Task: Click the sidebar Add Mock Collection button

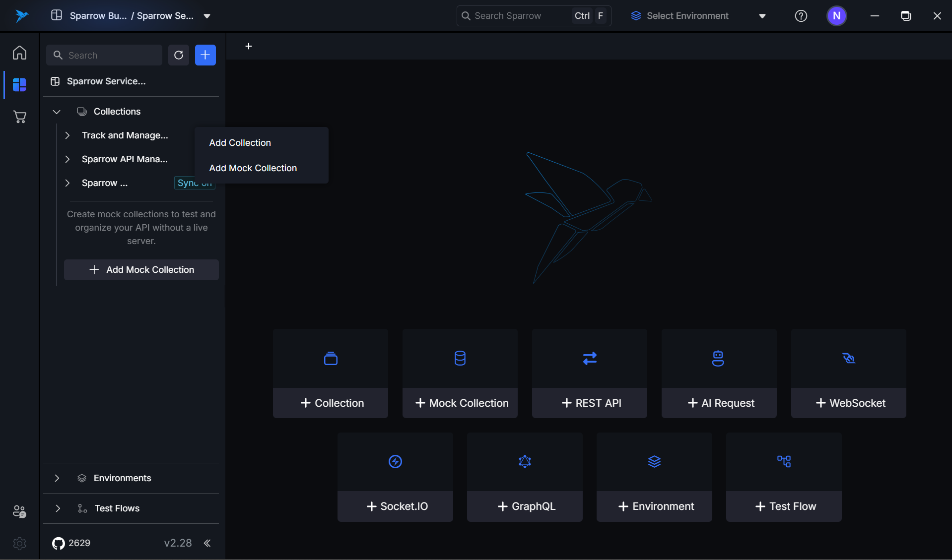Action: [x=141, y=270]
